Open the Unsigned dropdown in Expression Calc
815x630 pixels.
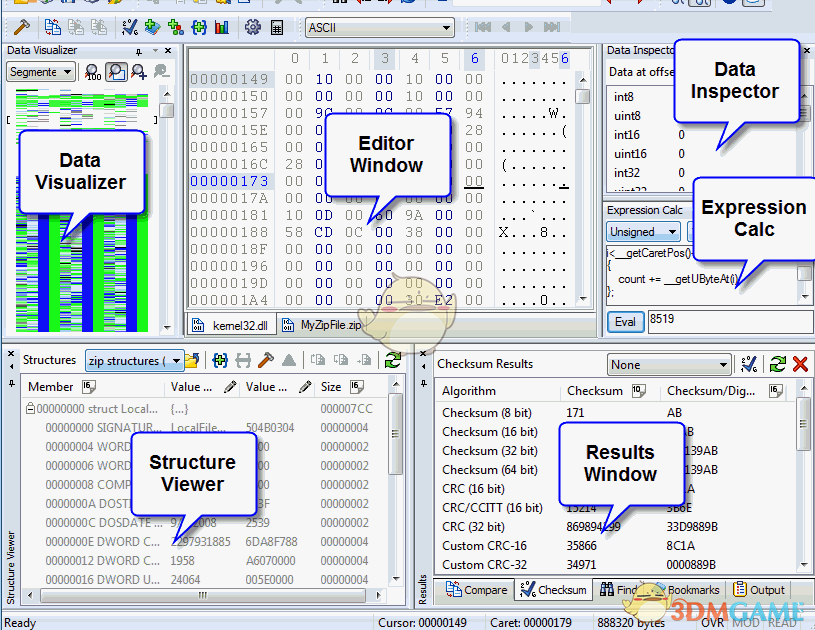[643, 231]
